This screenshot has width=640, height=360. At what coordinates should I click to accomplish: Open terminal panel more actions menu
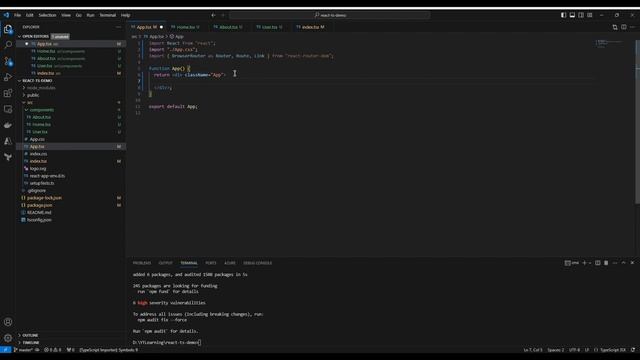[x=615, y=263]
